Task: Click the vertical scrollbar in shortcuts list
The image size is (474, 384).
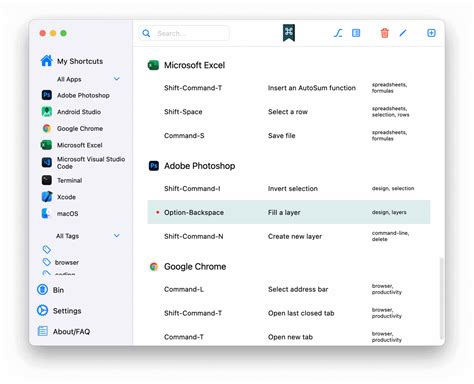Action: tap(441, 298)
